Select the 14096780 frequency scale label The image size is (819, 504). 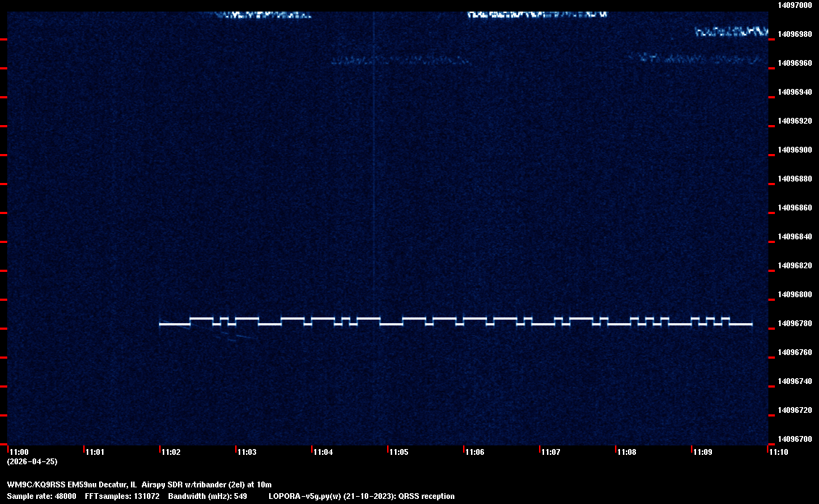794,323
